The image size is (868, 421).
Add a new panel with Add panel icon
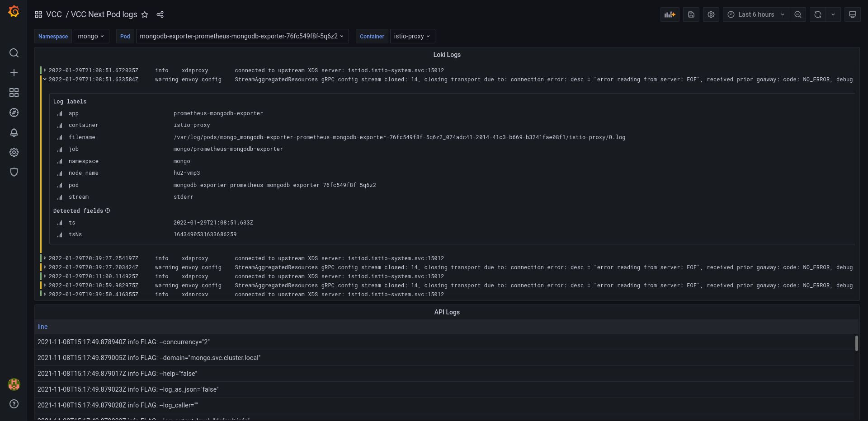[670, 14]
